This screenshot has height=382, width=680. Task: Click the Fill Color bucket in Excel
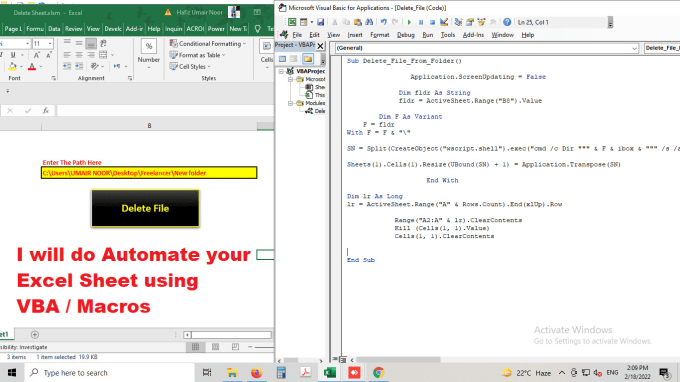(12, 66)
